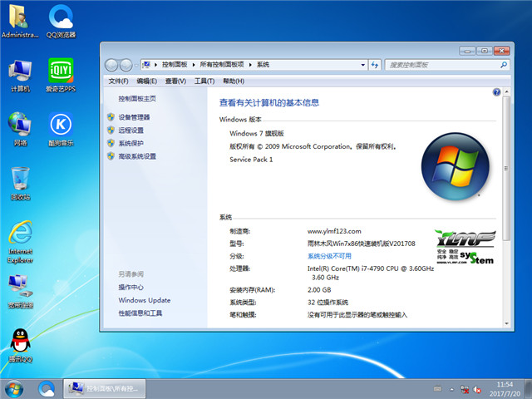Image resolution: width=532 pixels, height=399 pixels.
Task: Show hidden tray icons arrow
Action: click(x=451, y=390)
